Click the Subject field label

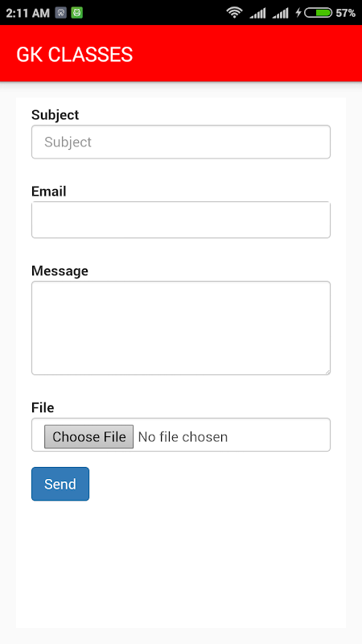(55, 115)
